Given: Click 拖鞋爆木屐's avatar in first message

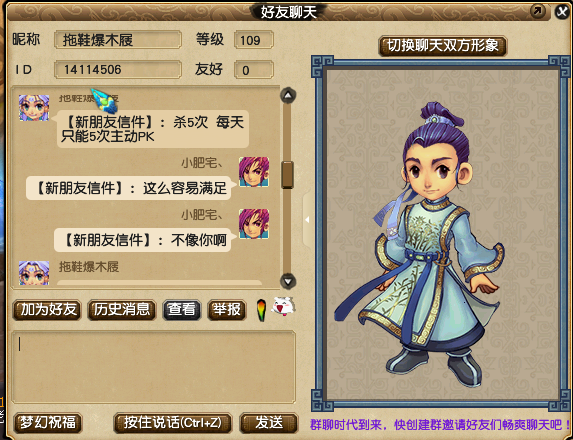Looking at the screenshot, I should [x=34, y=108].
